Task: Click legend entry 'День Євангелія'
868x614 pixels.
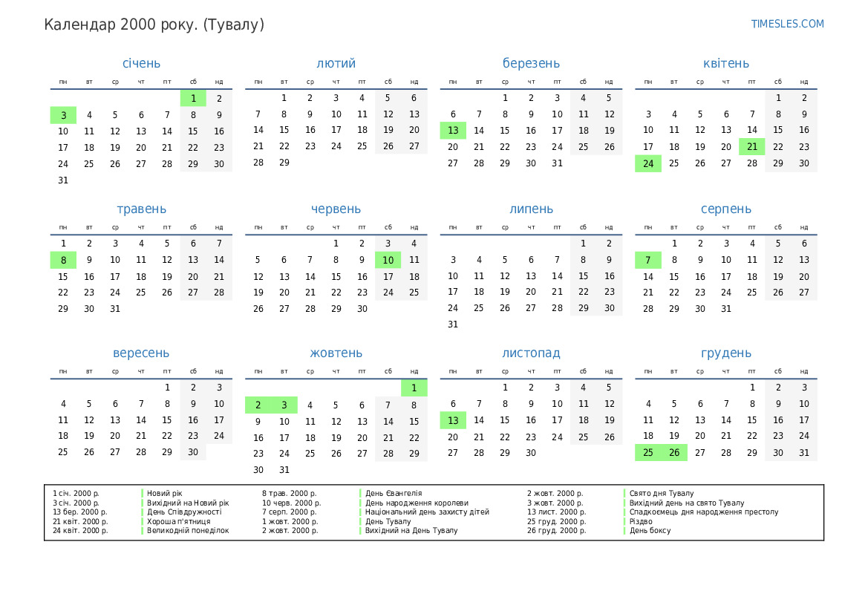Action: (x=394, y=493)
